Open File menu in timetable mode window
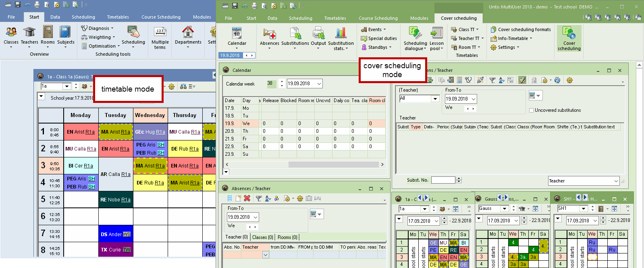 pyautogui.click(x=11, y=17)
